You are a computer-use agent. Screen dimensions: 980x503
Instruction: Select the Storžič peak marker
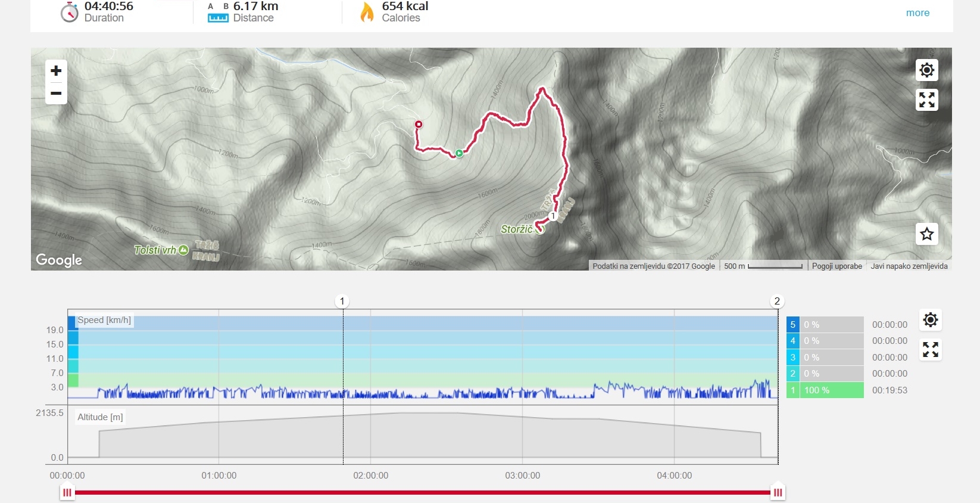coord(540,229)
